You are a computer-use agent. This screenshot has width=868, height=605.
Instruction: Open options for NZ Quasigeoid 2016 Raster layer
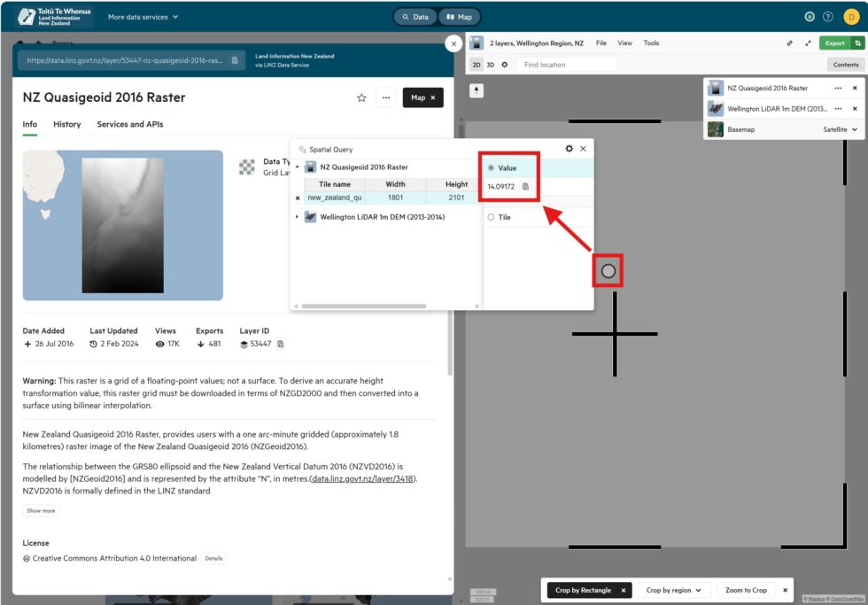pyautogui.click(x=838, y=88)
